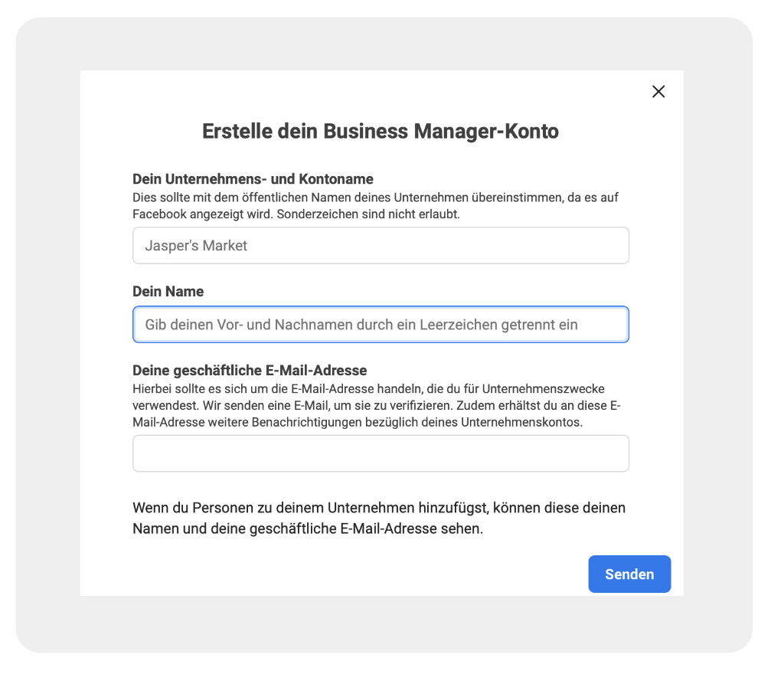Viewport: 784px width, 674px height.
Task: Click the label Deine geschäftliche E-Mail-Adresse
Action: tap(250, 371)
